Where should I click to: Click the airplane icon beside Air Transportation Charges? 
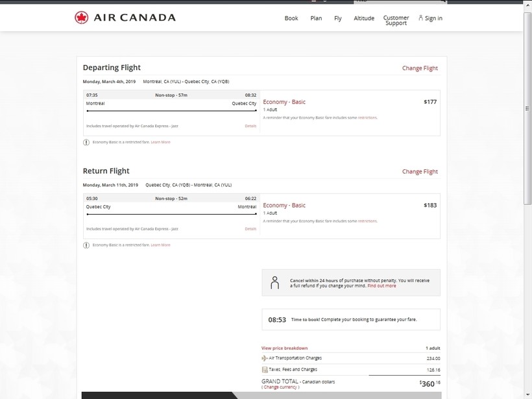(x=264, y=358)
